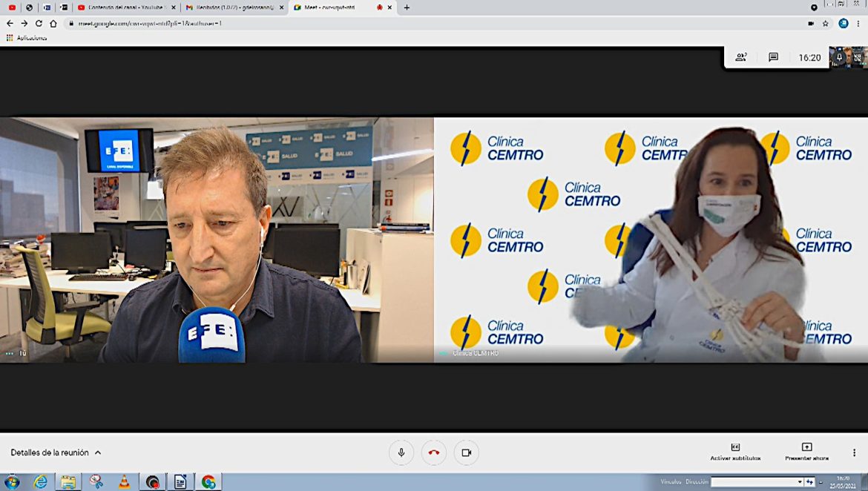The image size is (868, 491).
Task: Open Chrome's three-dot menu
Action: coord(858,23)
